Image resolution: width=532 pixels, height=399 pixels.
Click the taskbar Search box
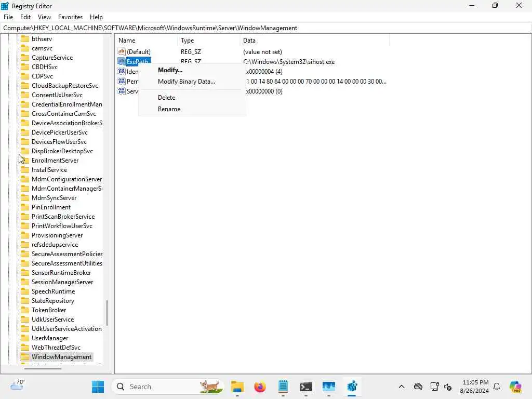168,387
